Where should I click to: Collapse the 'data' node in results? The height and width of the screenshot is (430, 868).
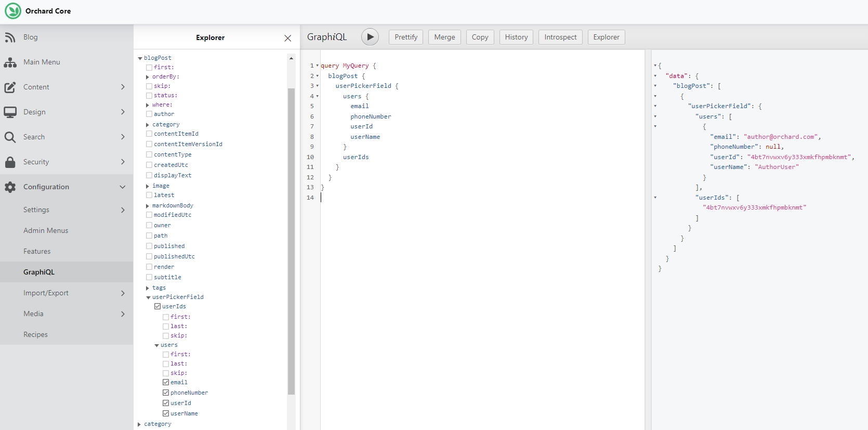pyautogui.click(x=655, y=76)
